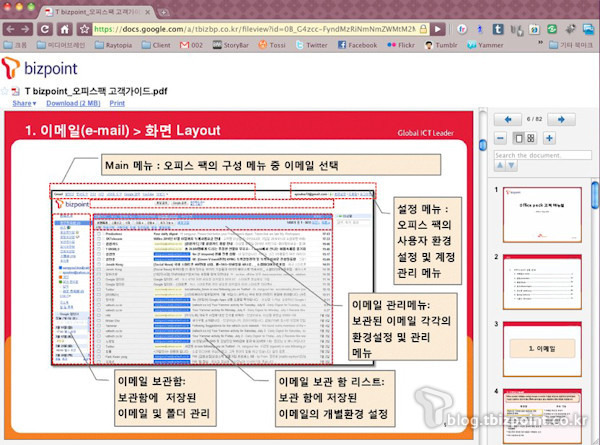Open Tossi bookmark

point(272,45)
